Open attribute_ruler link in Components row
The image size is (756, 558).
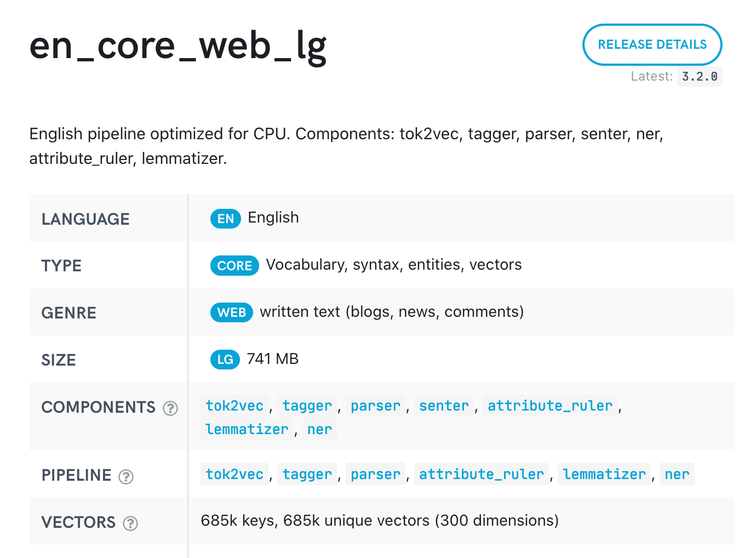tap(550, 406)
